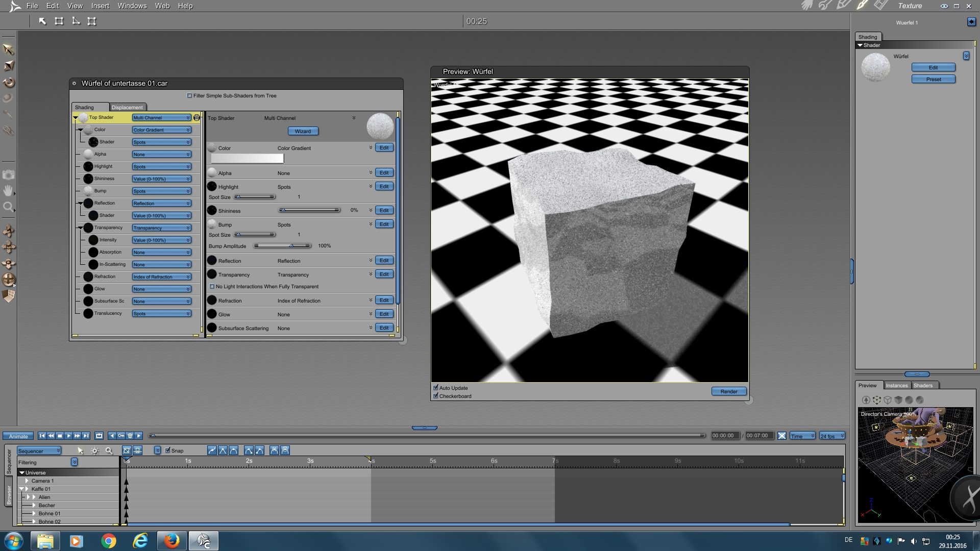Open the Color Gradient dropdown in shader tree
The image size is (980, 551).
pos(161,130)
